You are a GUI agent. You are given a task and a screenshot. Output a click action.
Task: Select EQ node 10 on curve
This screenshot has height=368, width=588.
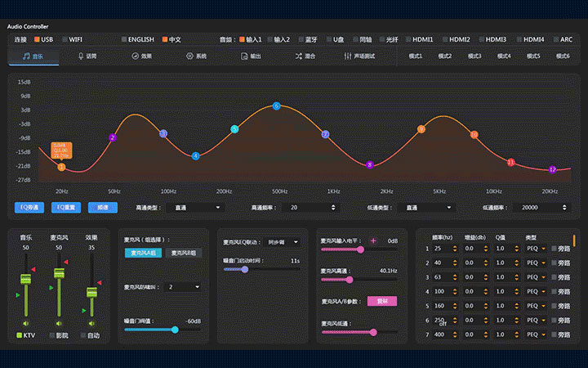click(x=474, y=134)
